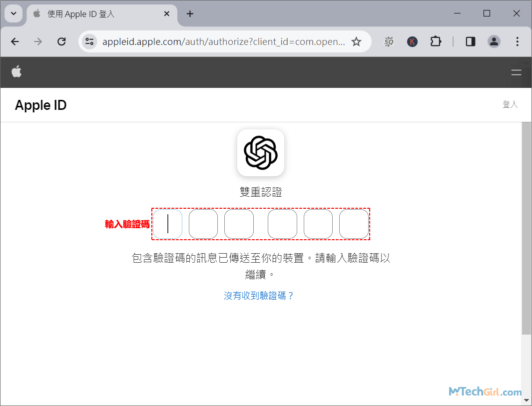Click the site information icon in address bar
Screen dimensions: 532x406
tap(89, 41)
